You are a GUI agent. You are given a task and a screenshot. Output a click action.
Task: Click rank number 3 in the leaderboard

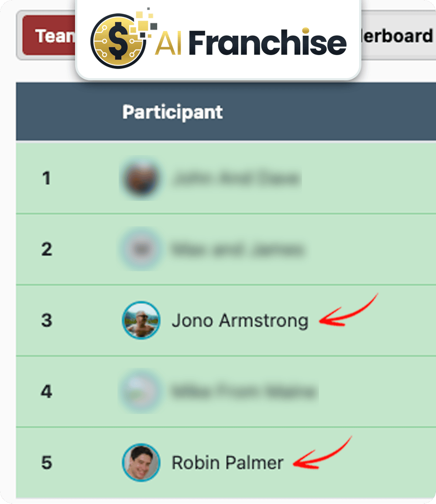pos(47,321)
